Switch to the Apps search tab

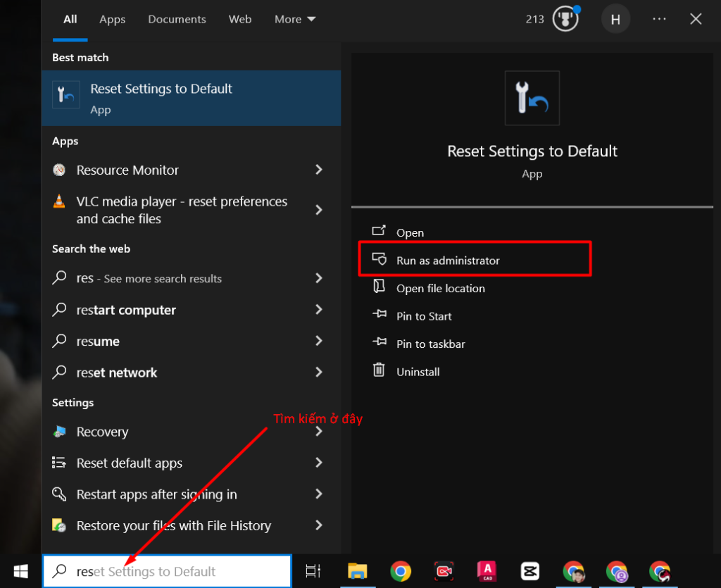pos(112,20)
